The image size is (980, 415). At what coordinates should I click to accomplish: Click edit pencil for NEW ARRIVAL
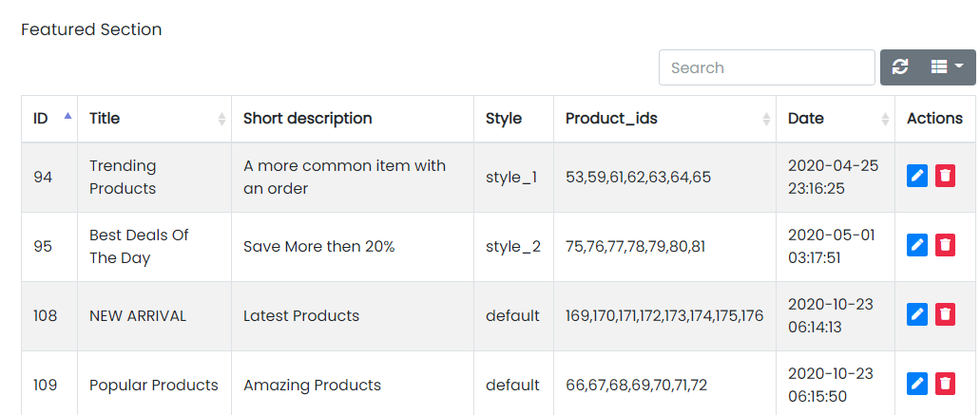click(x=916, y=314)
